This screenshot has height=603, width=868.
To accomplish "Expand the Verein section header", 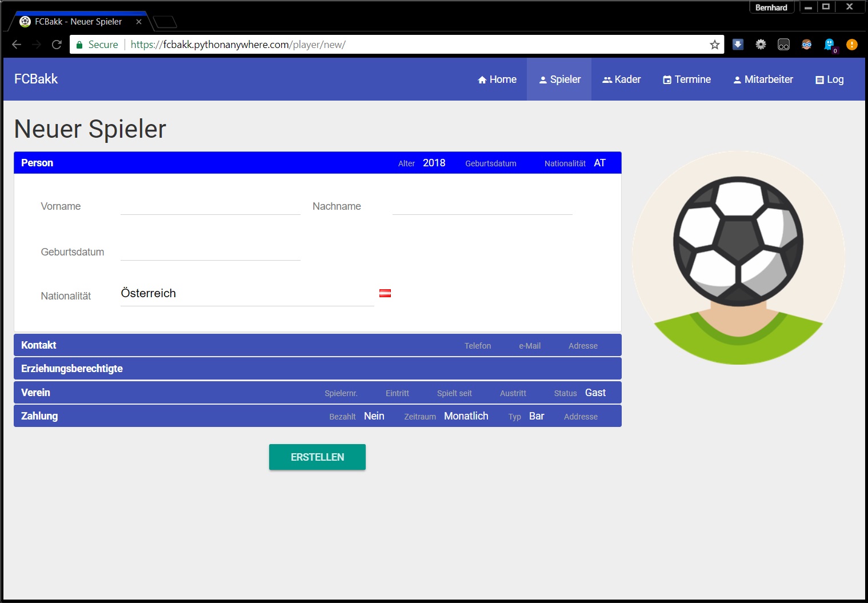I will [35, 393].
